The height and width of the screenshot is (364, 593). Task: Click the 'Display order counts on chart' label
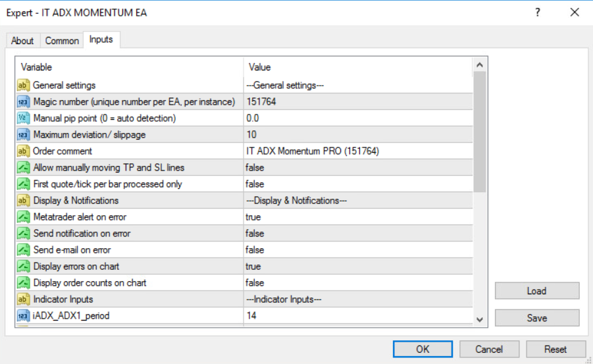tap(90, 282)
